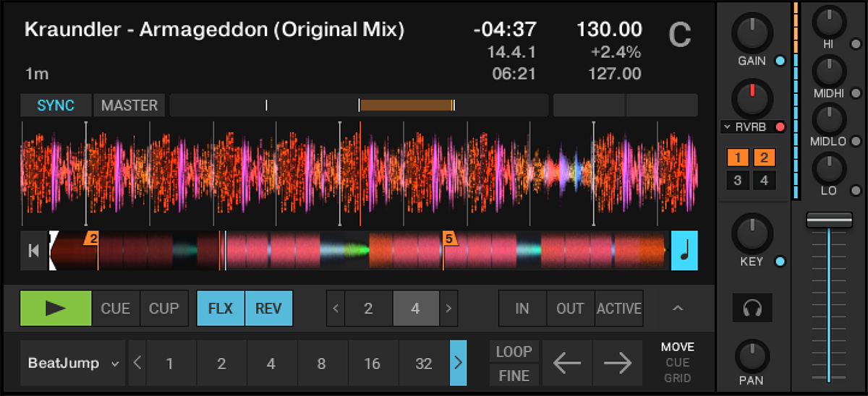This screenshot has height=396, width=868.
Task: Click the beat jump right arrow
Action: [x=618, y=363]
